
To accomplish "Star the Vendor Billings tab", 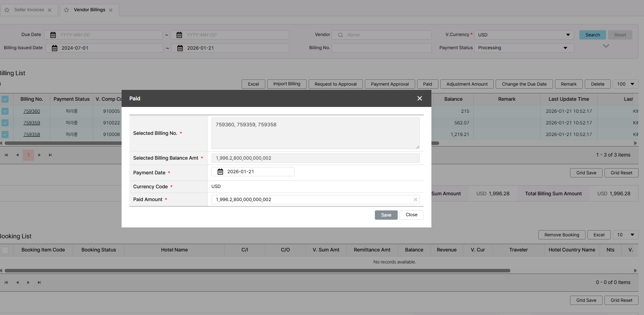I will pos(67,10).
